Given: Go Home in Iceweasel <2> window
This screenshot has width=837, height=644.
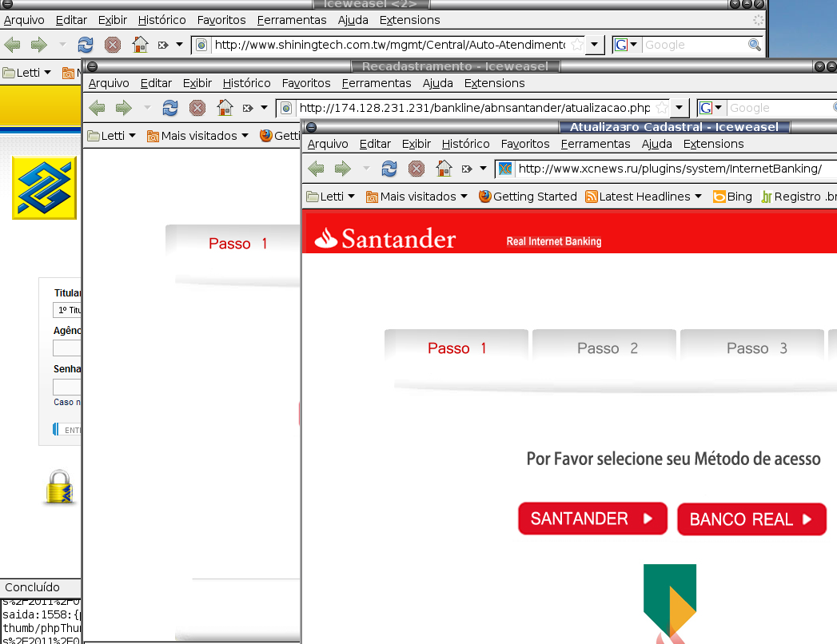Looking at the screenshot, I should point(140,44).
